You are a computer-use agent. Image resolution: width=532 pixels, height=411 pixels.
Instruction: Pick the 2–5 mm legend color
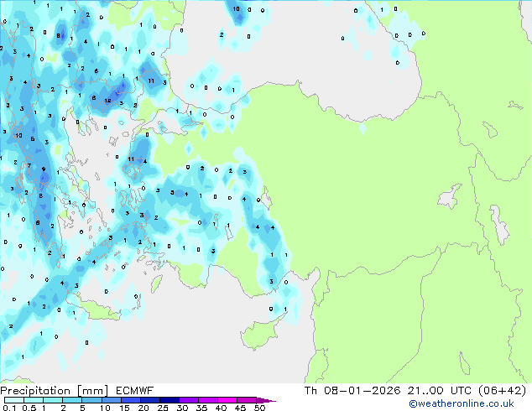click(72, 400)
